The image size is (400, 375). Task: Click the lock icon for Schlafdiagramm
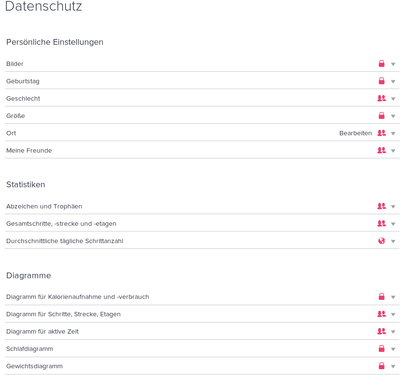[382, 348]
